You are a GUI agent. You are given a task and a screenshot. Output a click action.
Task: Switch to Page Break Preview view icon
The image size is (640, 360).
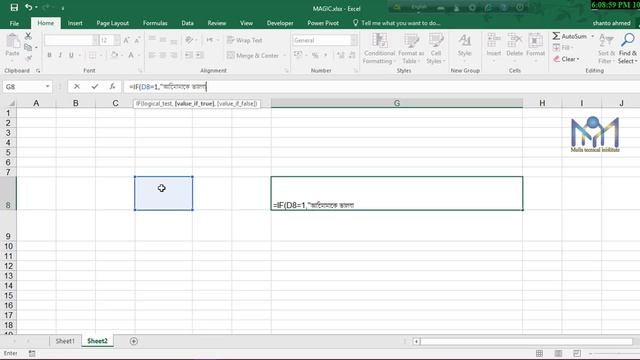pos(577,353)
